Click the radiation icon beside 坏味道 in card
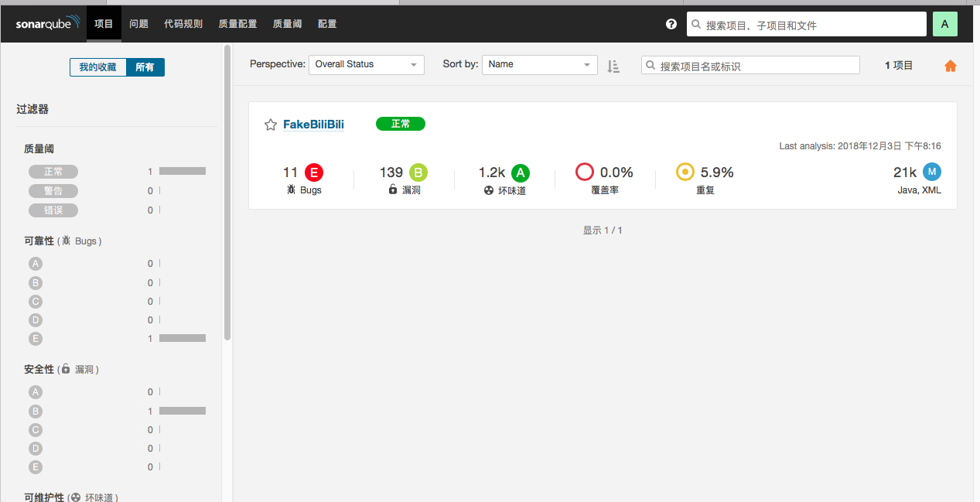This screenshot has height=502, width=980. coord(489,190)
